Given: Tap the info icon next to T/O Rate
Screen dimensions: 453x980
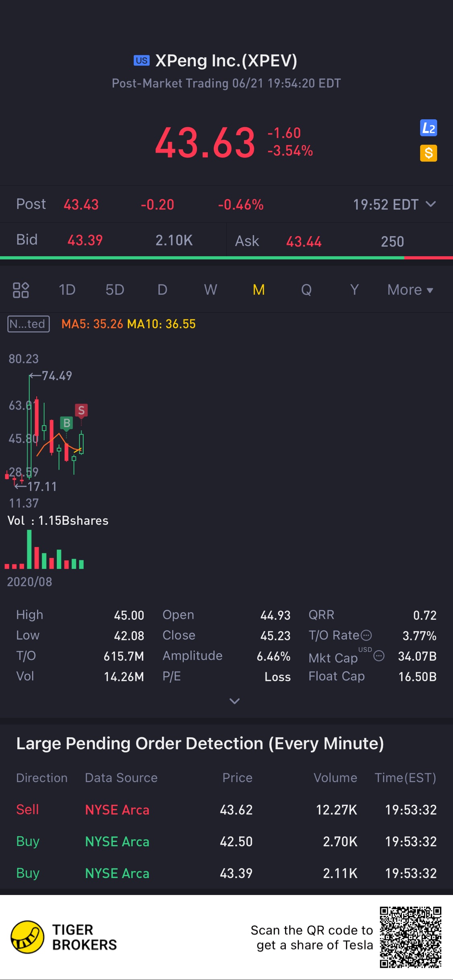Looking at the screenshot, I should pyautogui.click(x=366, y=635).
